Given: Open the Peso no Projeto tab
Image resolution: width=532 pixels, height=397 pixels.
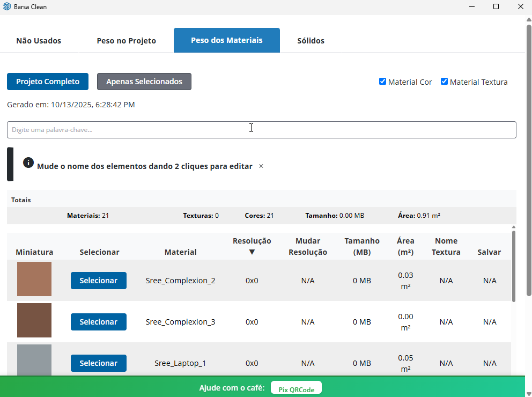Looking at the screenshot, I should click(x=126, y=41).
